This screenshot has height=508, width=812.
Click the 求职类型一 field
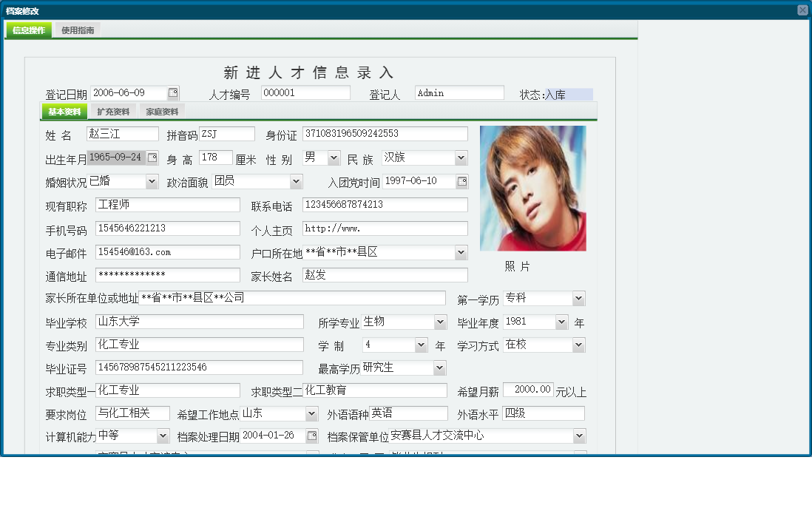pyautogui.click(x=168, y=390)
